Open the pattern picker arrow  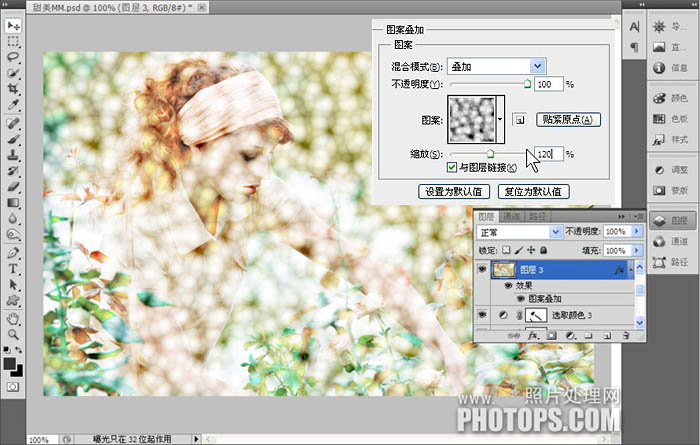pos(500,119)
